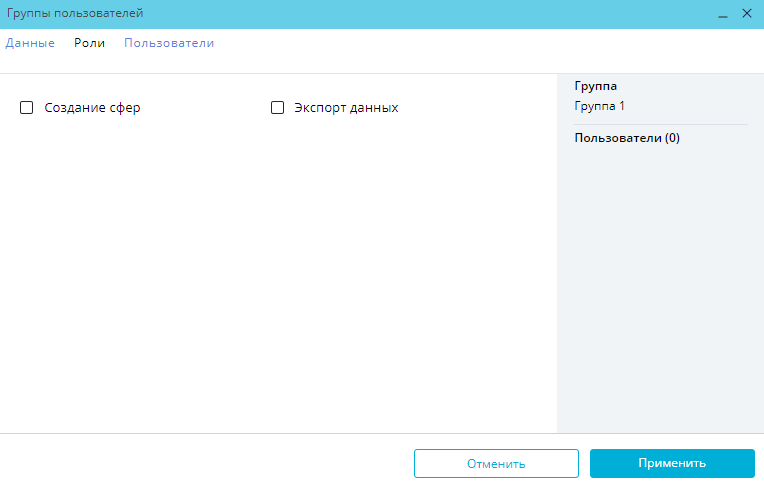Click the Группа heading in side panel

point(595,86)
